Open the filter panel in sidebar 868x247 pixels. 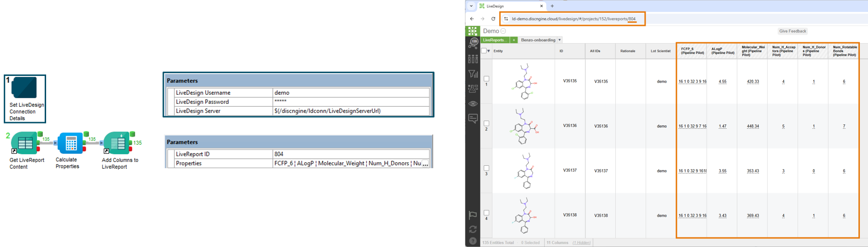pyautogui.click(x=473, y=74)
